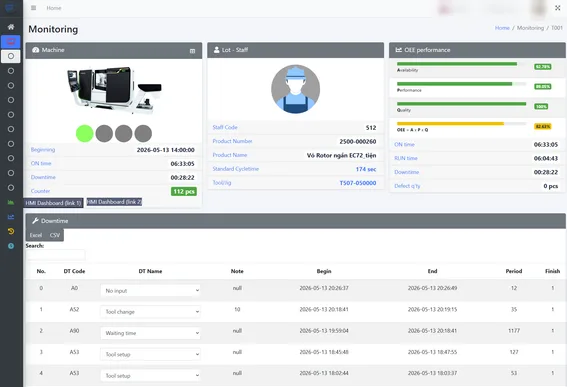
Task: Sort by the 'Period' column header
Action: click(x=514, y=271)
